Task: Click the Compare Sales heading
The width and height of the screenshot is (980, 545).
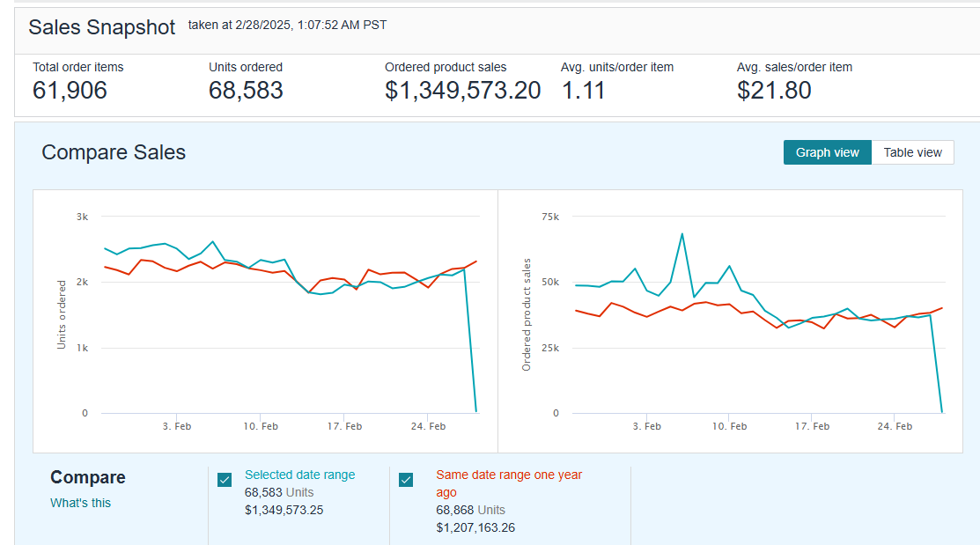Action: coord(114,152)
